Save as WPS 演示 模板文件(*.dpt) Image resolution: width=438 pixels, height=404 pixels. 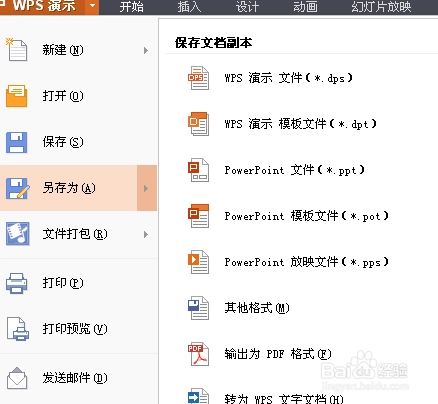tap(301, 124)
